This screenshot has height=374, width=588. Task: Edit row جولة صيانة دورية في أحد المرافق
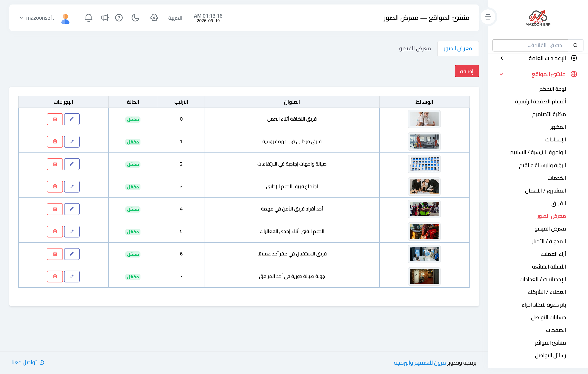[x=72, y=277]
